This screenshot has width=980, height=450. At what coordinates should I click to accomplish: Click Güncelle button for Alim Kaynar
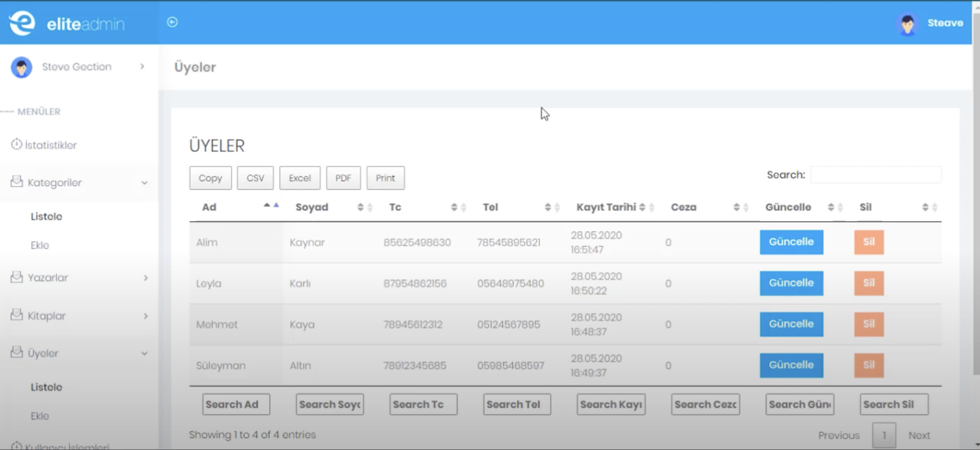click(x=791, y=242)
